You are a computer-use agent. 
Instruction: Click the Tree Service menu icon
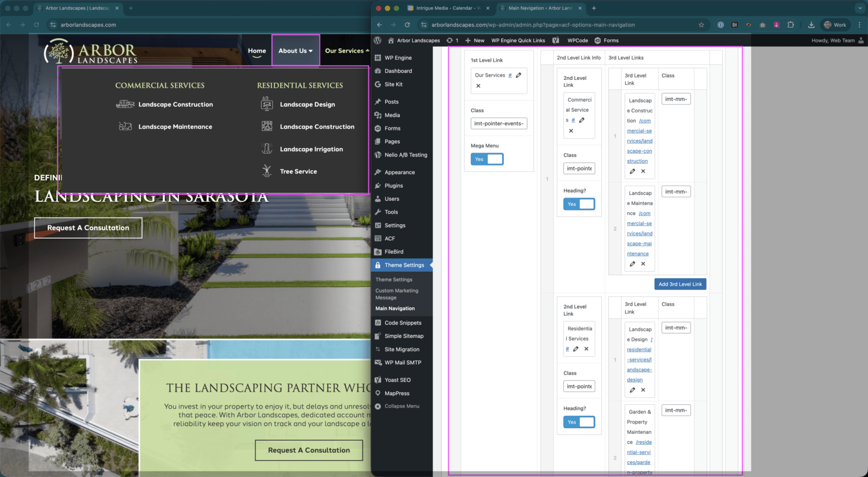pos(267,171)
